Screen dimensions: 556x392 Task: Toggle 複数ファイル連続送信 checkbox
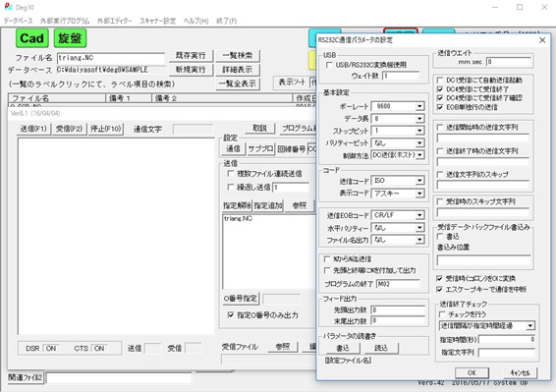231,174
